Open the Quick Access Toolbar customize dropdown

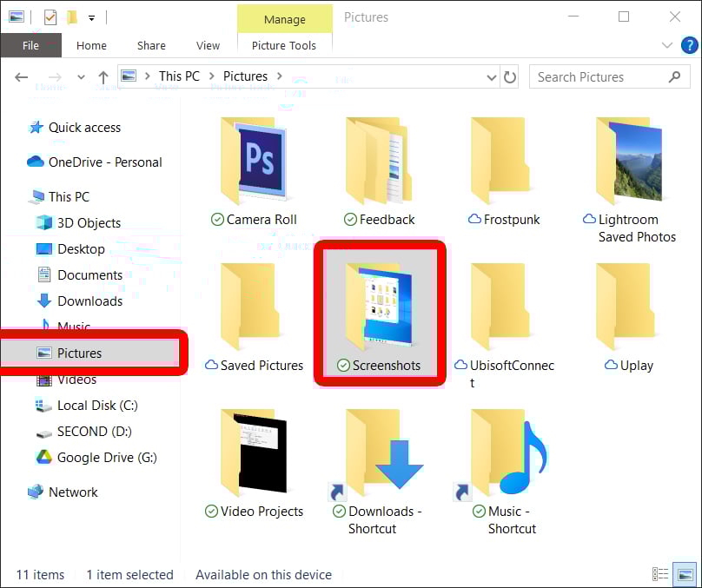[x=90, y=17]
